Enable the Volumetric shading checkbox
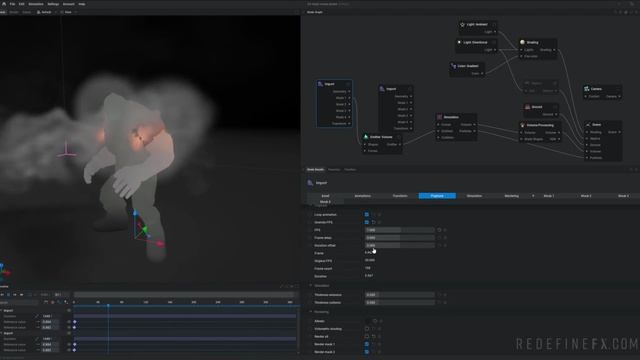This screenshot has width=640, height=360. [367, 329]
